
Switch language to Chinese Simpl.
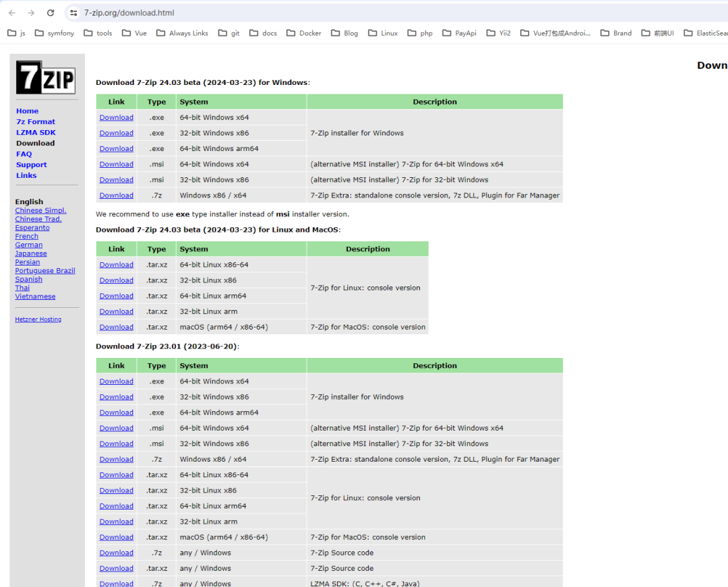click(x=41, y=211)
